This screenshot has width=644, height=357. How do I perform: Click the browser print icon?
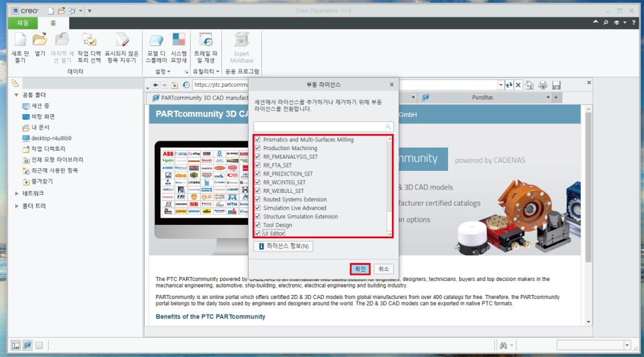click(543, 85)
